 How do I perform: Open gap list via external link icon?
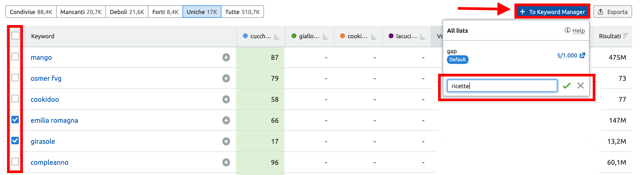pos(582,55)
